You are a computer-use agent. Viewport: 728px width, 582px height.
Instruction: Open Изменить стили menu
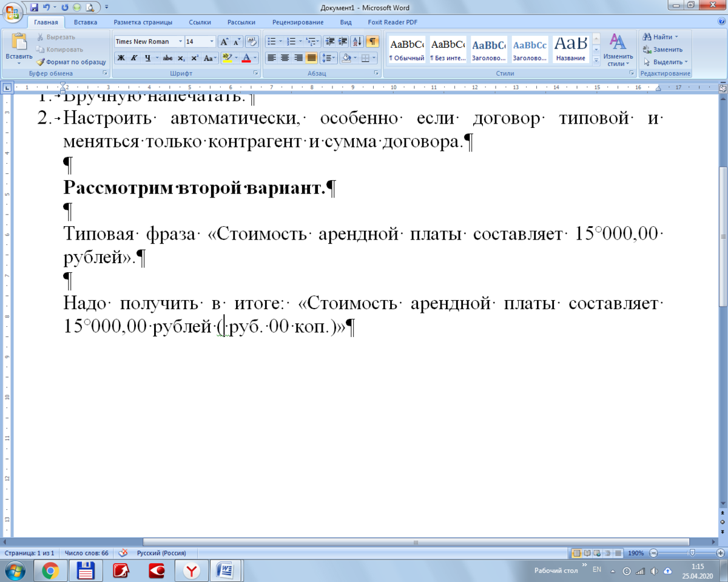tap(618, 50)
